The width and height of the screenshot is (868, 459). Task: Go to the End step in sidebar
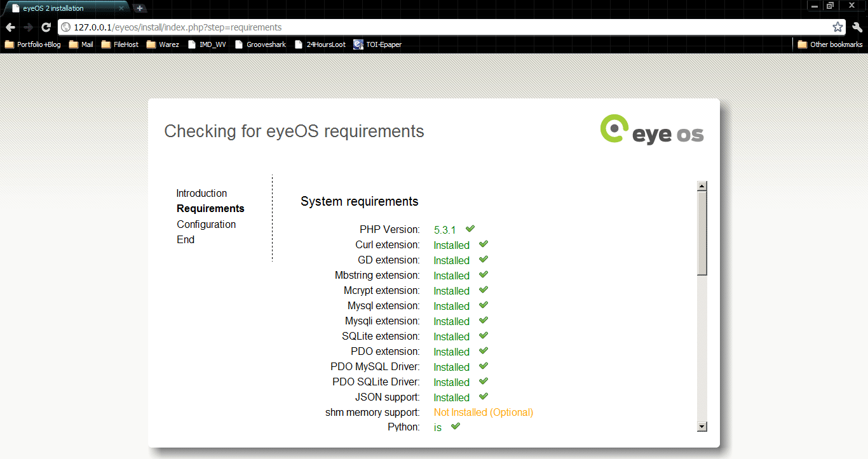pyautogui.click(x=186, y=239)
